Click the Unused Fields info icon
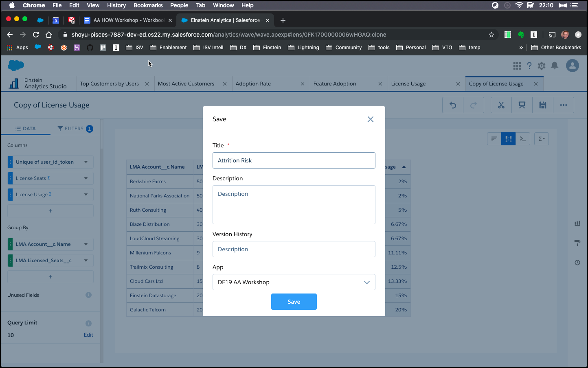The height and width of the screenshot is (368, 588). point(88,295)
